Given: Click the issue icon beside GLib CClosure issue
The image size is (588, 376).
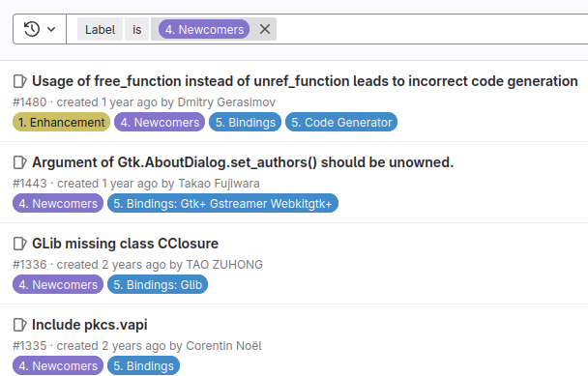Looking at the screenshot, I should coord(20,244).
